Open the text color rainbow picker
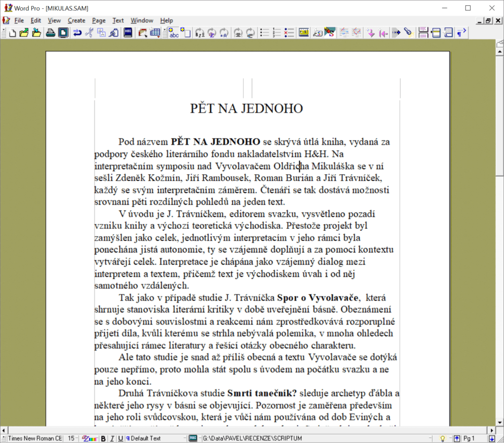 (x=90, y=439)
